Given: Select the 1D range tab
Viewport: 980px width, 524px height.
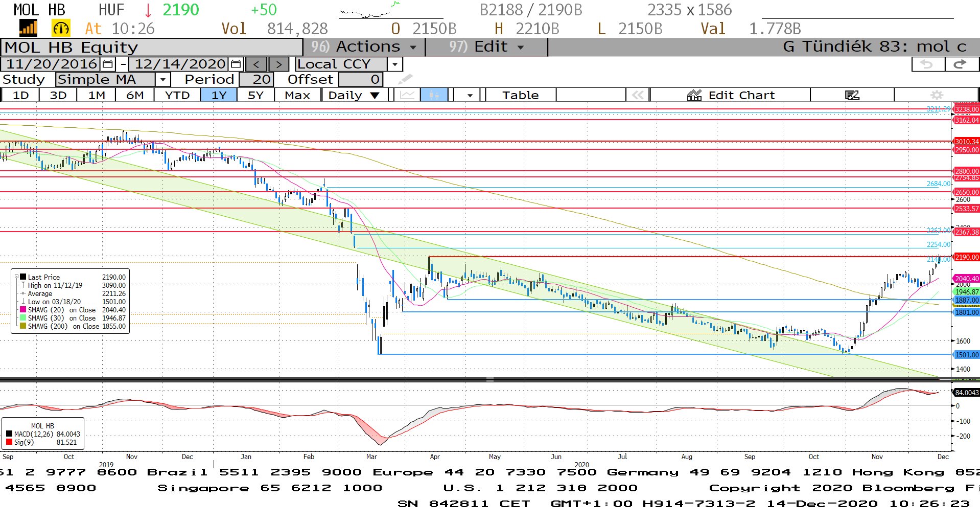Looking at the screenshot, I should [20, 95].
